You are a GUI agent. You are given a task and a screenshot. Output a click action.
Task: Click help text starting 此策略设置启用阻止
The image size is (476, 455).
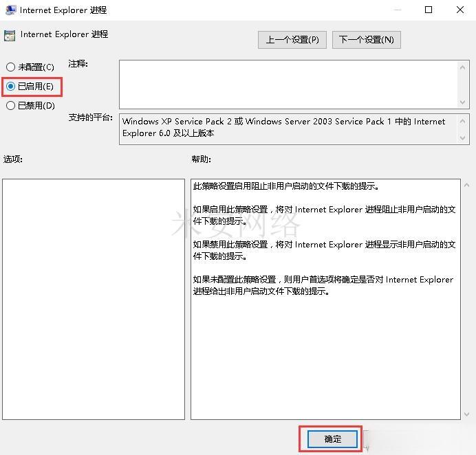pyautogui.click(x=286, y=186)
